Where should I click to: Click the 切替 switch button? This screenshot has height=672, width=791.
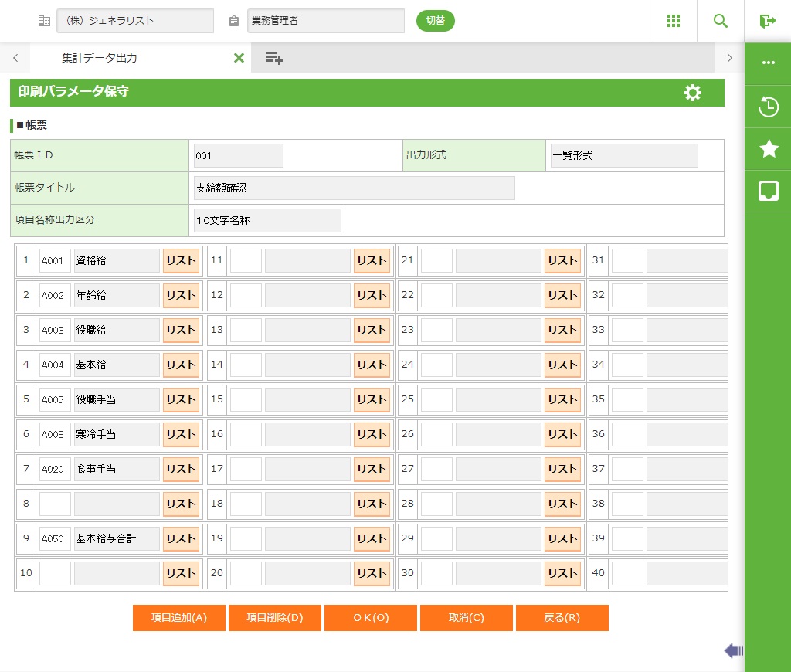pos(436,21)
